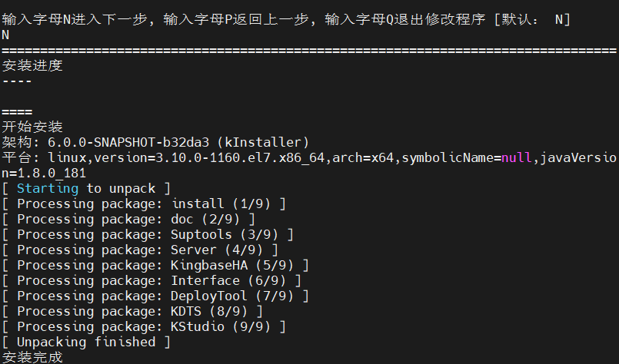
Task: Click the KDTS (8/9) package line
Action: (132, 311)
